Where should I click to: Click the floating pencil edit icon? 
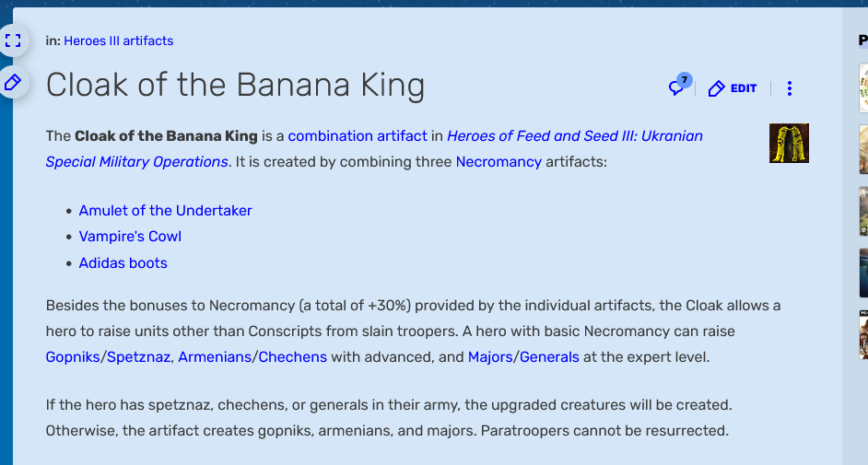(x=13, y=82)
